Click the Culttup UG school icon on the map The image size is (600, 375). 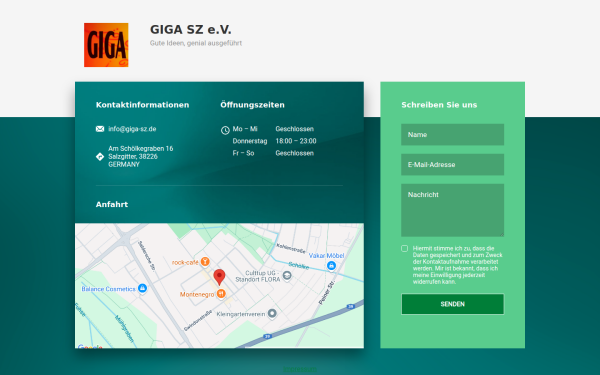pos(287,276)
